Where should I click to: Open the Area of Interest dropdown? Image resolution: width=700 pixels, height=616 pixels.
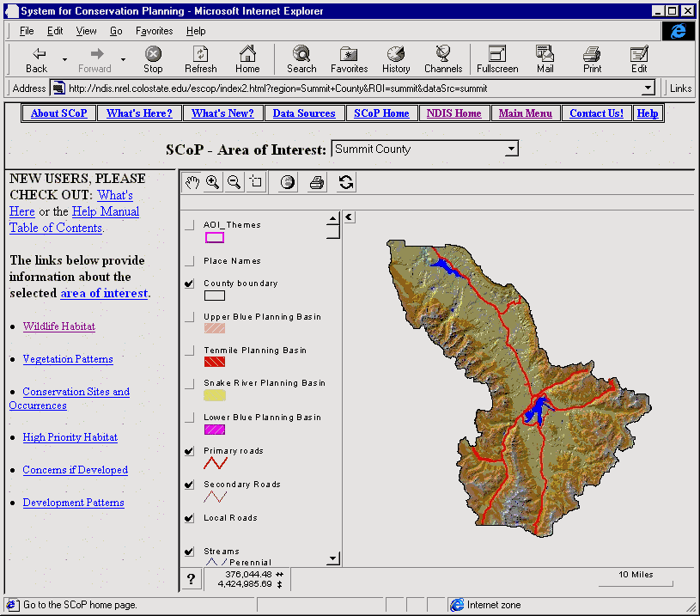click(511, 149)
